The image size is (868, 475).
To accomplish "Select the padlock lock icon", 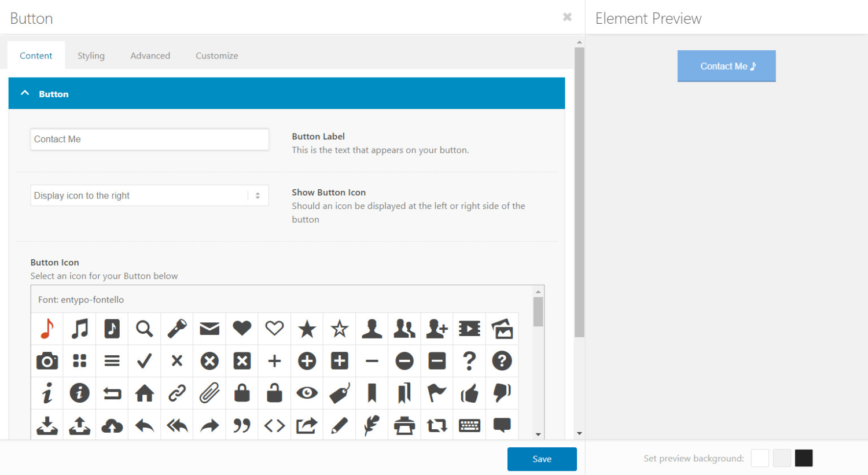I will (x=241, y=393).
